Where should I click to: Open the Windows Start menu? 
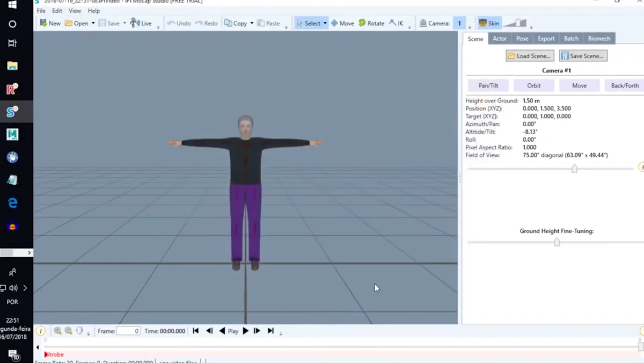click(12, 5)
